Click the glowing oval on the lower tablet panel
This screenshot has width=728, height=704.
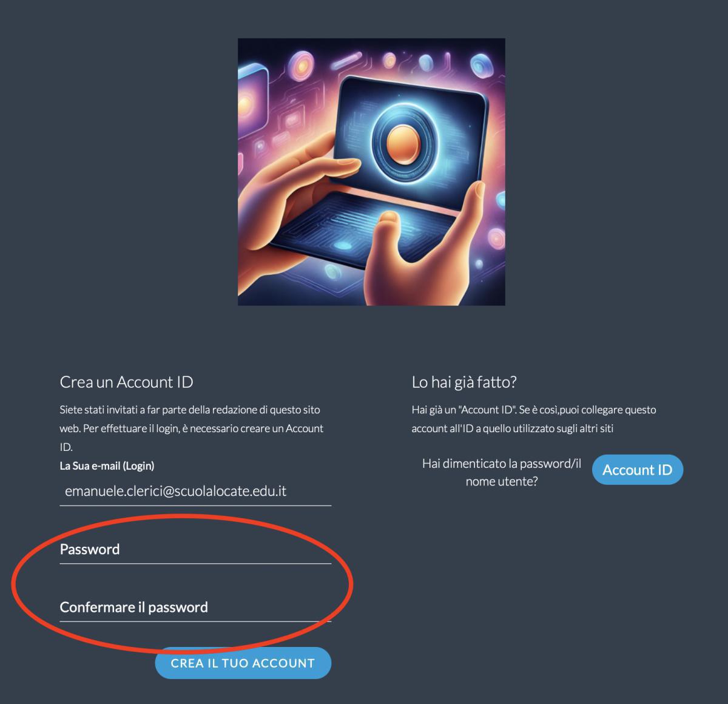(x=344, y=246)
